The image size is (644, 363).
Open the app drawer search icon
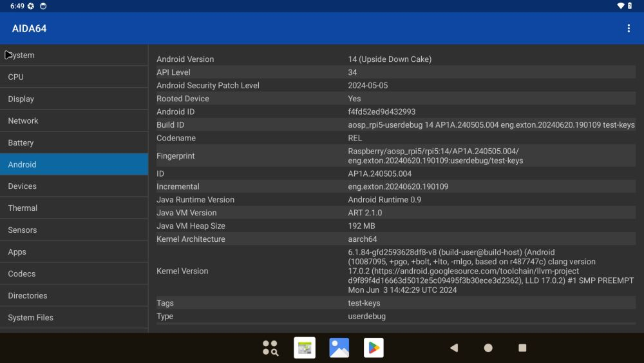pos(270,348)
